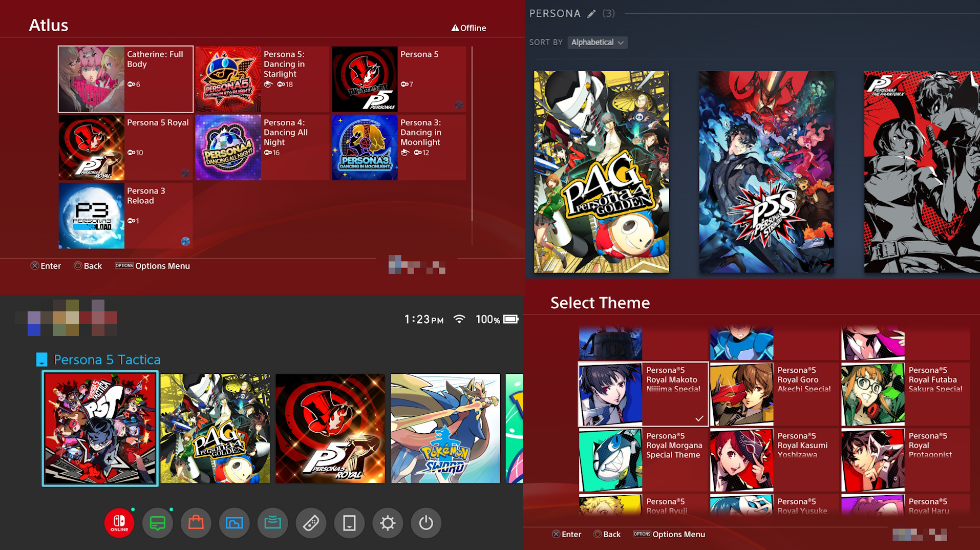This screenshot has height=550, width=980.
Task: Click the Offline warning indicator
Action: pos(468,28)
